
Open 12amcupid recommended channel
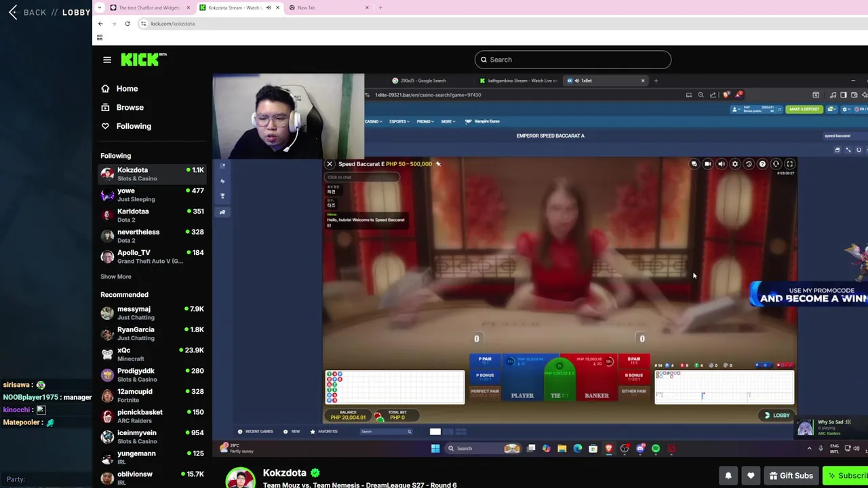(x=153, y=396)
